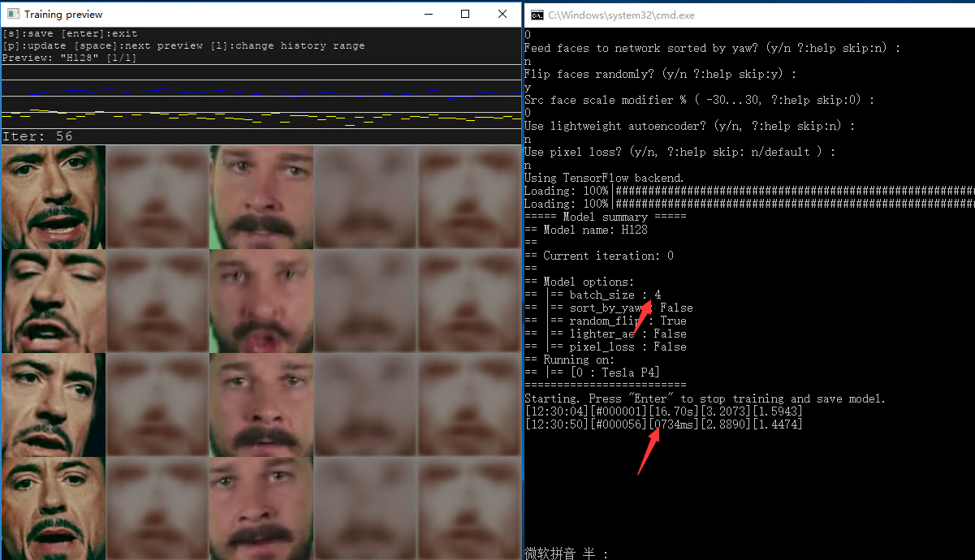This screenshot has width=975, height=560.
Task: Minimize the Training preview window
Action: click(x=427, y=14)
